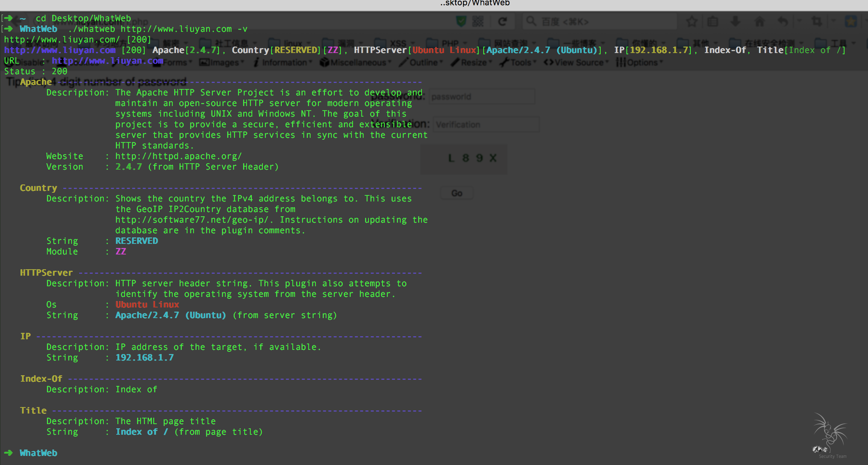Click the downloads arrow icon

735,22
